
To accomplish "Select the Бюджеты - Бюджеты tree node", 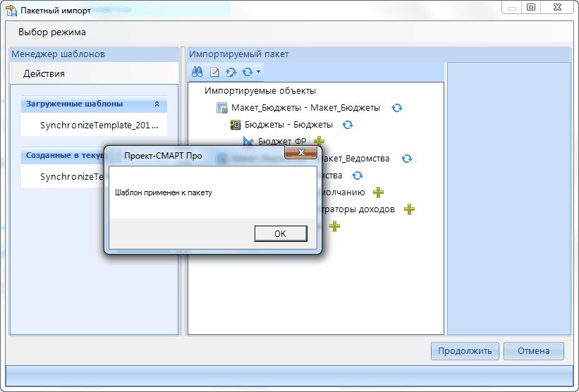I will [289, 125].
